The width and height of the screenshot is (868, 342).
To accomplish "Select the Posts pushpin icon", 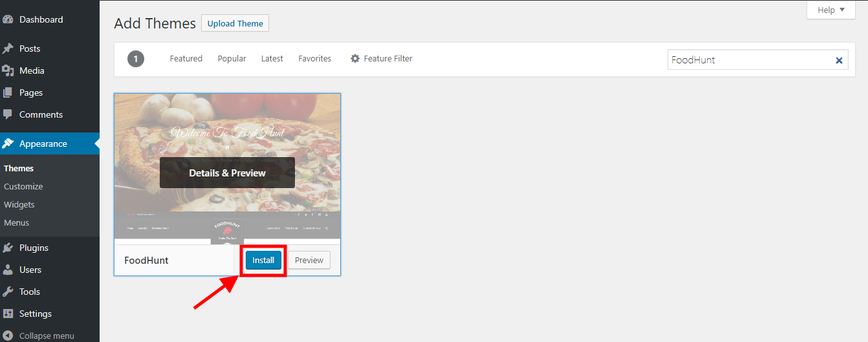I will pyautogui.click(x=8, y=48).
